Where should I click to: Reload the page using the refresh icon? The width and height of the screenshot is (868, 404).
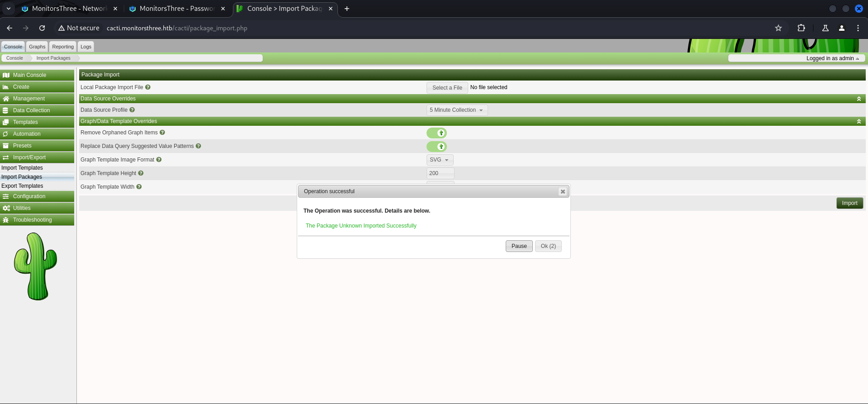pyautogui.click(x=42, y=28)
